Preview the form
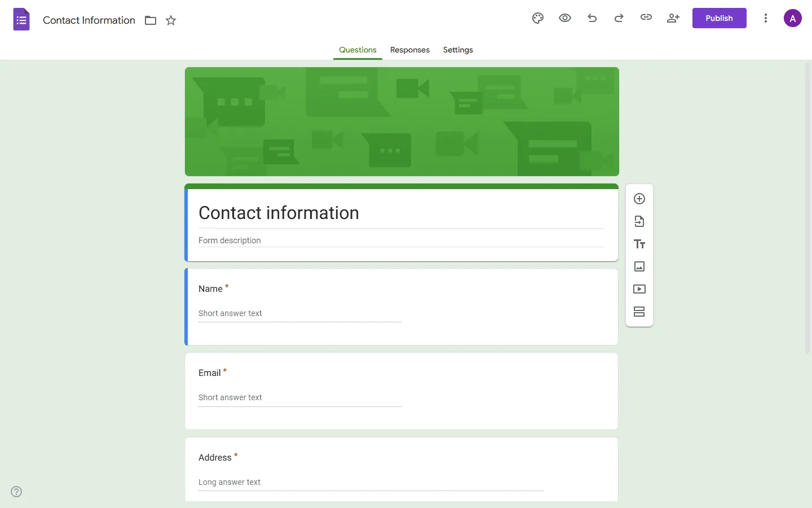The image size is (812, 508). point(565,18)
